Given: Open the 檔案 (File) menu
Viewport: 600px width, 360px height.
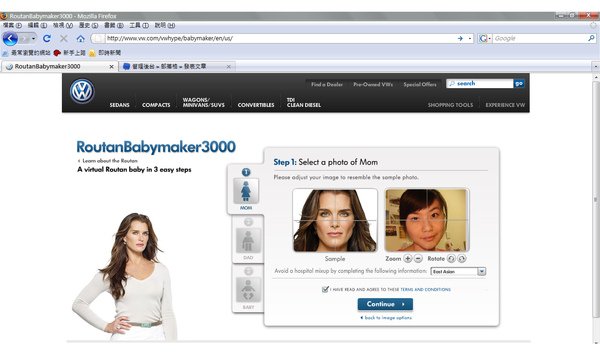Looking at the screenshot, I should [12, 25].
